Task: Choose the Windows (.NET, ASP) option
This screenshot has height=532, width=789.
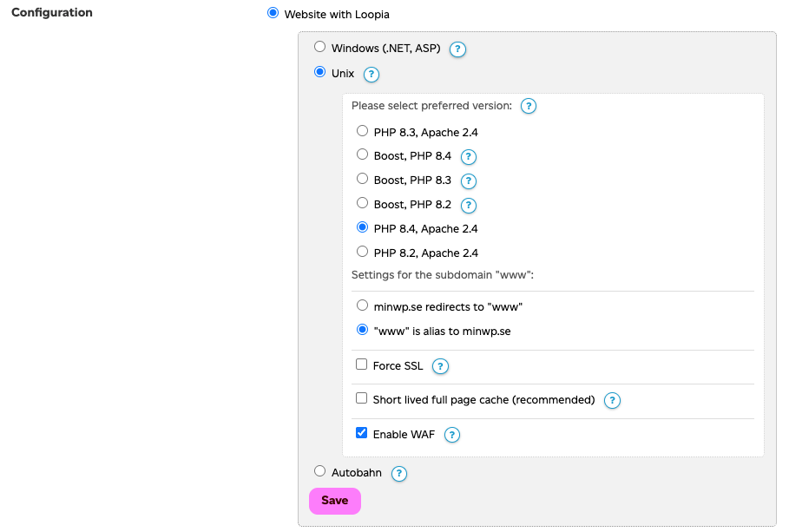Action: 319,48
